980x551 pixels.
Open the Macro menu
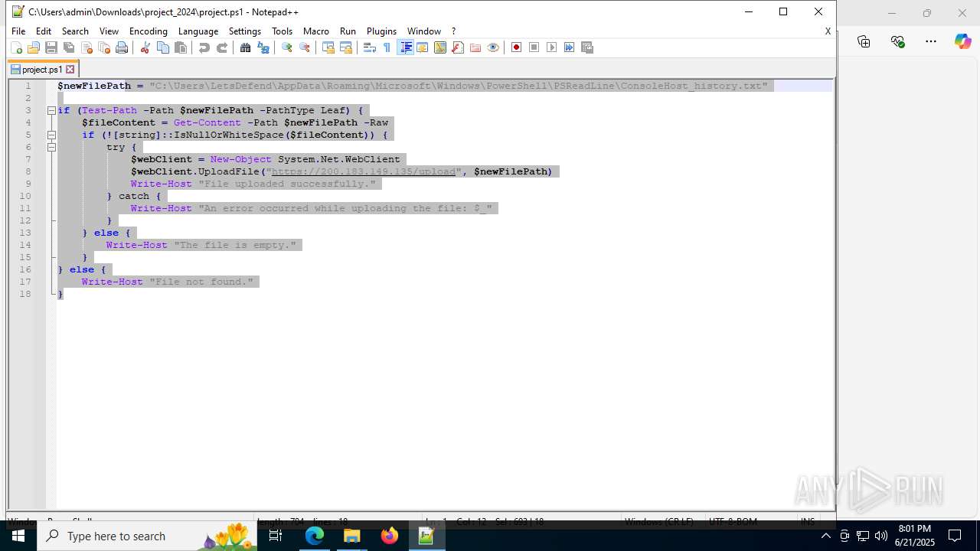point(316,31)
